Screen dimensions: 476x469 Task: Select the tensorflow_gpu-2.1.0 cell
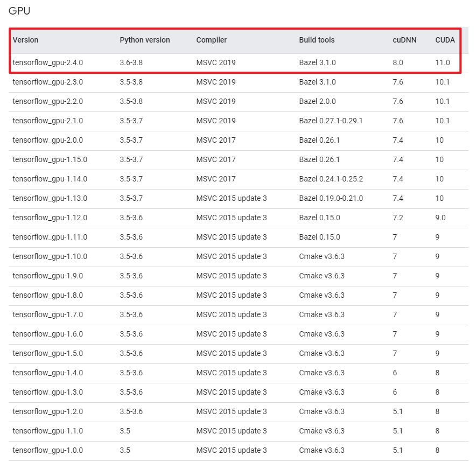[x=48, y=121]
